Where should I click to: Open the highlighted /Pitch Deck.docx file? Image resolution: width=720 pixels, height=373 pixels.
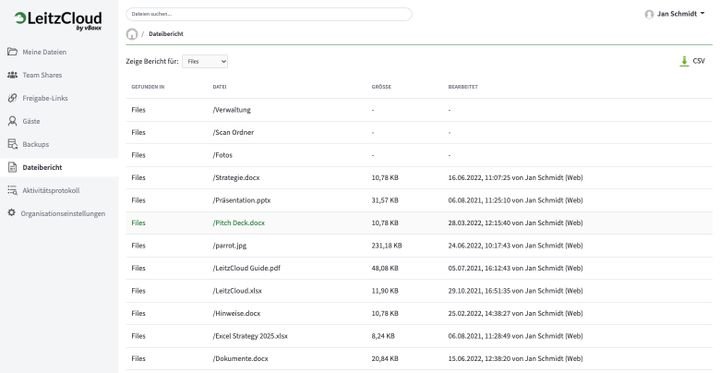239,223
